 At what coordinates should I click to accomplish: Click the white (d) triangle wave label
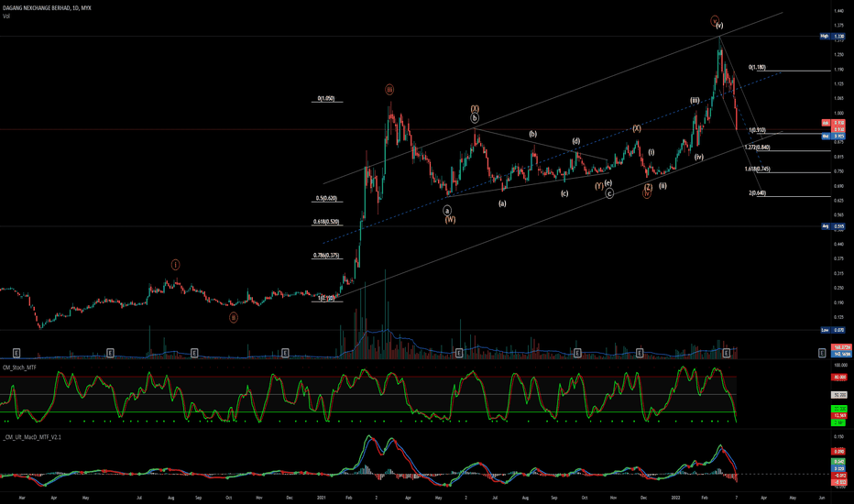tap(575, 141)
